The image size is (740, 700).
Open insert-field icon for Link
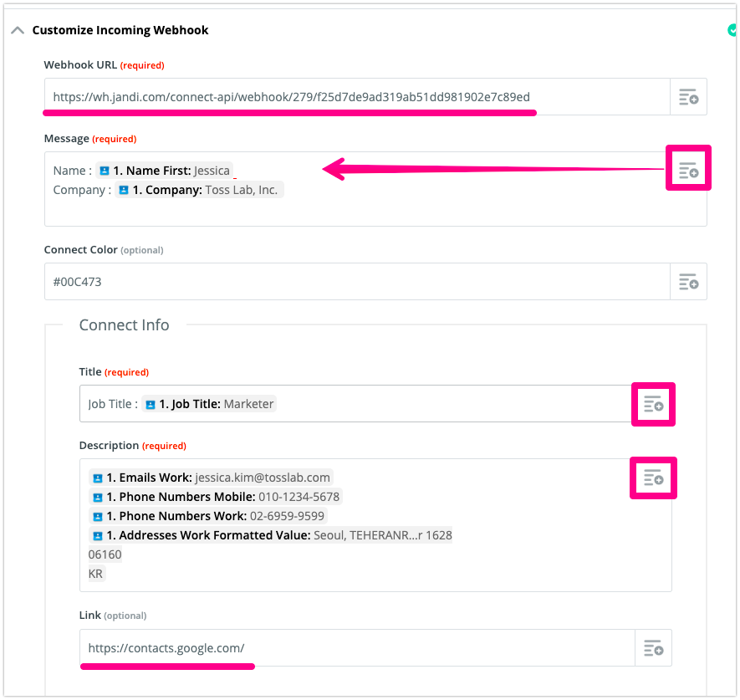[x=654, y=648]
